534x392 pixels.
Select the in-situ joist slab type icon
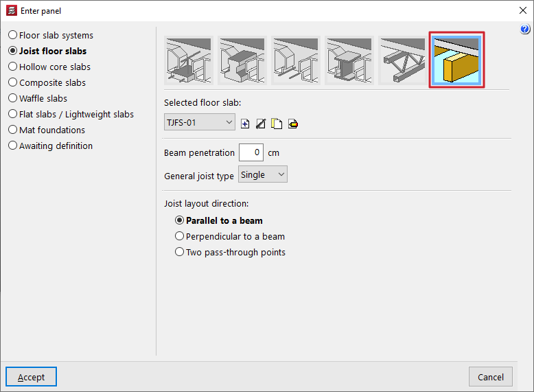(242, 60)
